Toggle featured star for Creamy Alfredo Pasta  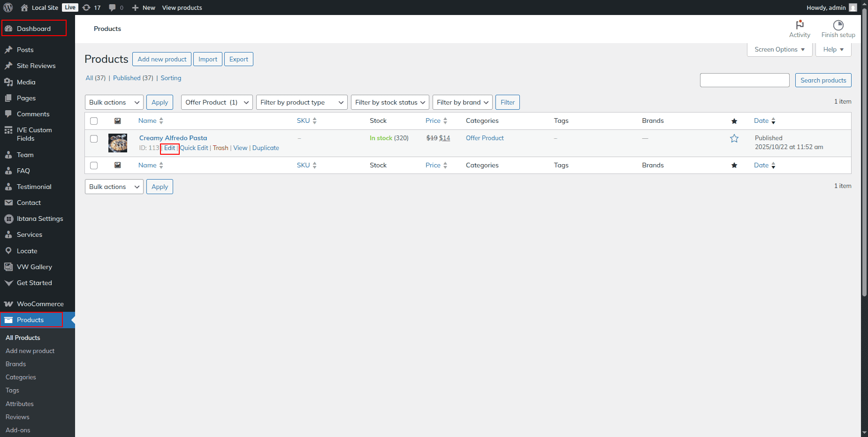[x=734, y=138]
